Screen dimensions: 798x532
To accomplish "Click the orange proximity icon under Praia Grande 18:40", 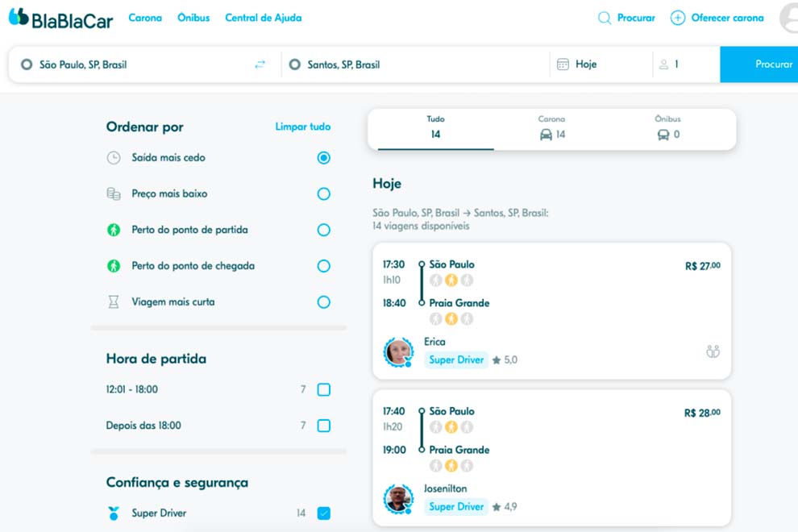I will click(x=451, y=318).
